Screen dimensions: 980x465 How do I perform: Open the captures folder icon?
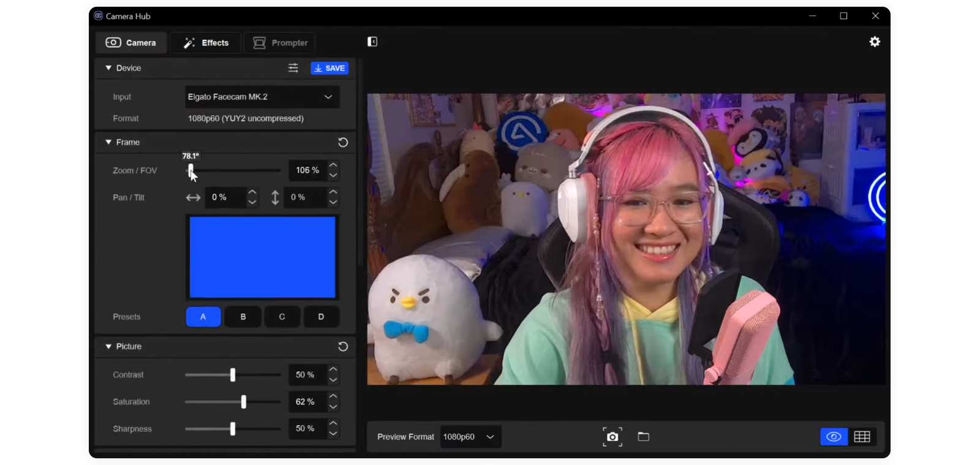[x=643, y=437]
